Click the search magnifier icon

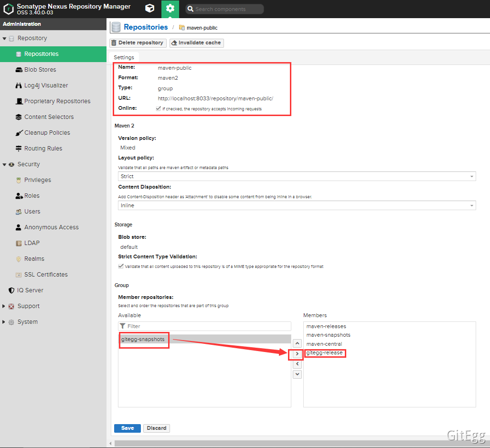(190, 9)
